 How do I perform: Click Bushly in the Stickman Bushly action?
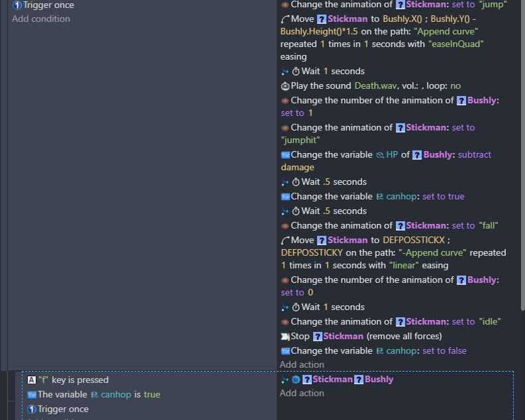click(379, 379)
